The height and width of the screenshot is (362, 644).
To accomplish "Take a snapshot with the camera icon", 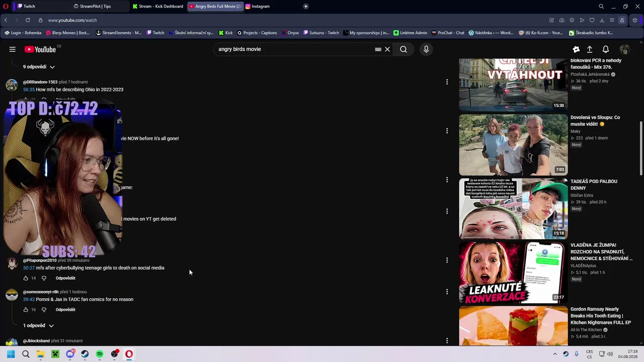I will (562, 20).
